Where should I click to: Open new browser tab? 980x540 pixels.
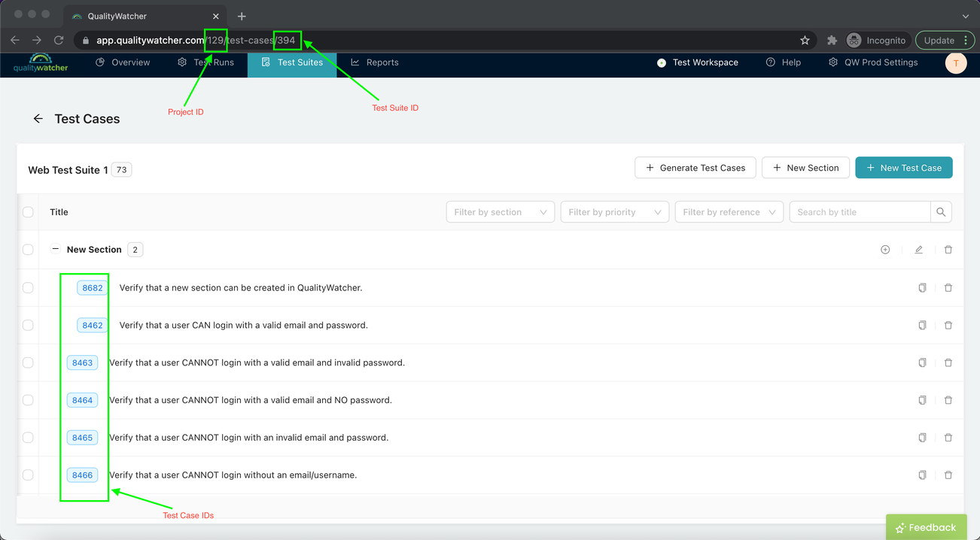pyautogui.click(x=242, y=16)
